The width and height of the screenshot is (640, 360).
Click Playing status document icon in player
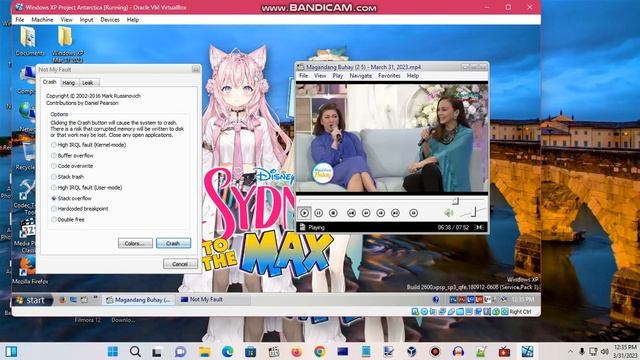(302, 227)
